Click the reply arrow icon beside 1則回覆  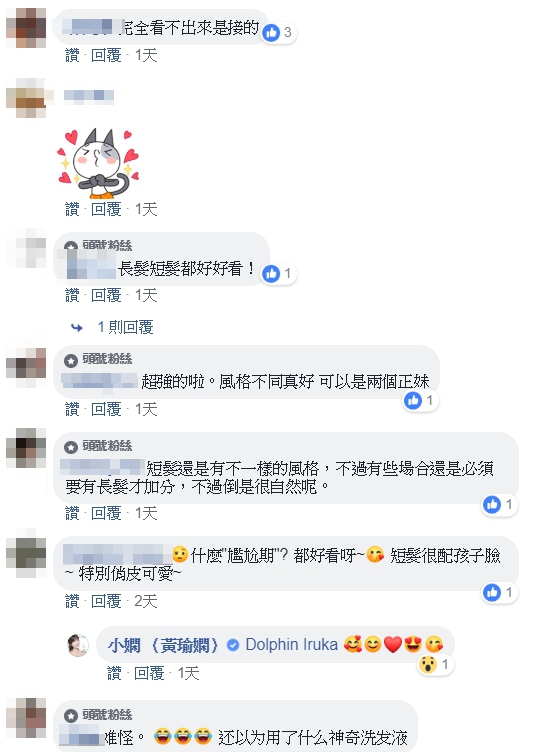[x=77, y=328]
